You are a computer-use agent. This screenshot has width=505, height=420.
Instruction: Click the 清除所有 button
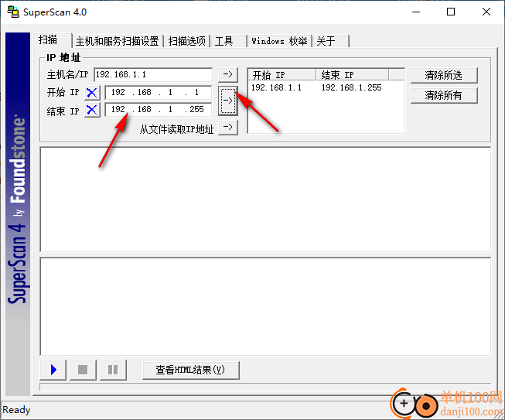(x=444, y=95)
